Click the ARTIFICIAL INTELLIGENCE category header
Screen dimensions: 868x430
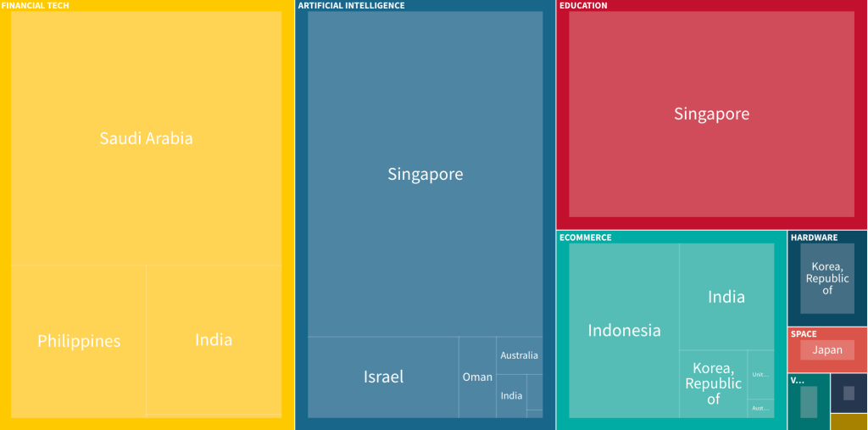(x=352, y=6)
